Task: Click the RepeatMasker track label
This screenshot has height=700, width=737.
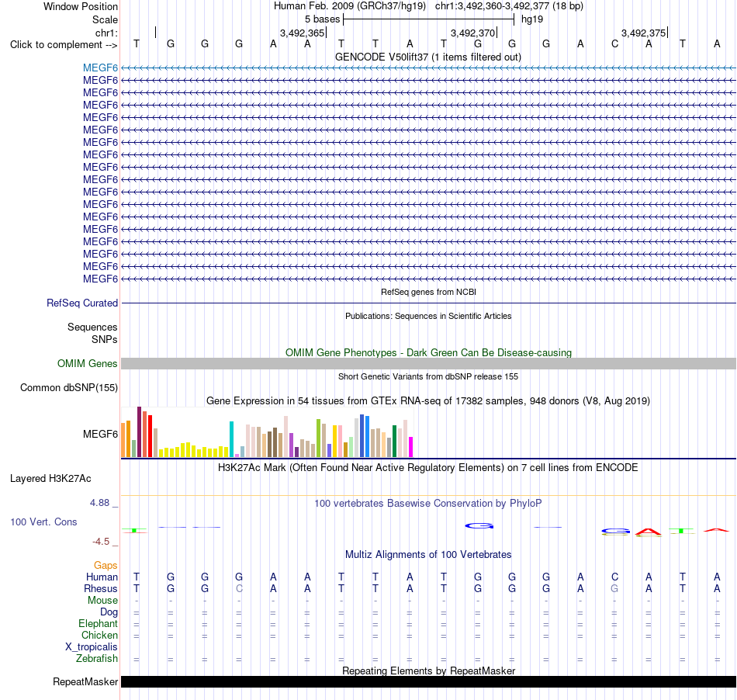Action: click(x=85, y=681)
